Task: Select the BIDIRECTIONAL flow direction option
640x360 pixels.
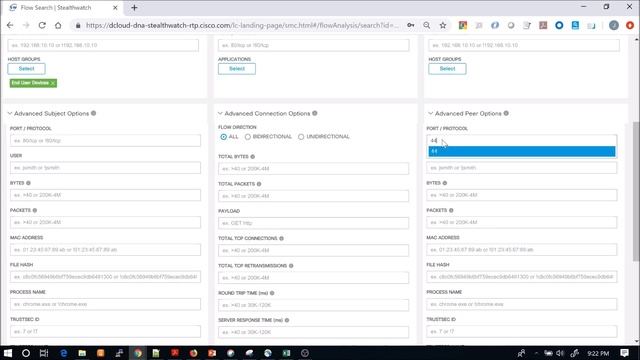Action: pos(248,137)
